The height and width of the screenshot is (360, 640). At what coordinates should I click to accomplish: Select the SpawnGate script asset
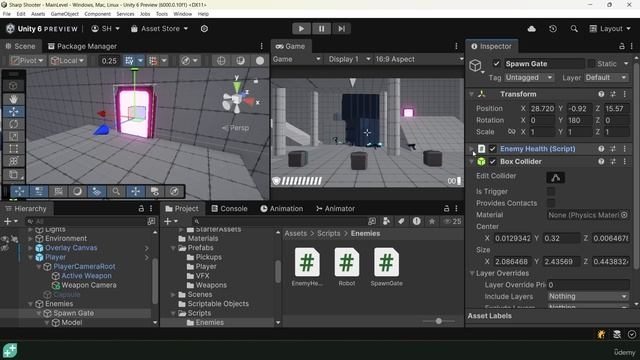tap(386, 267)
